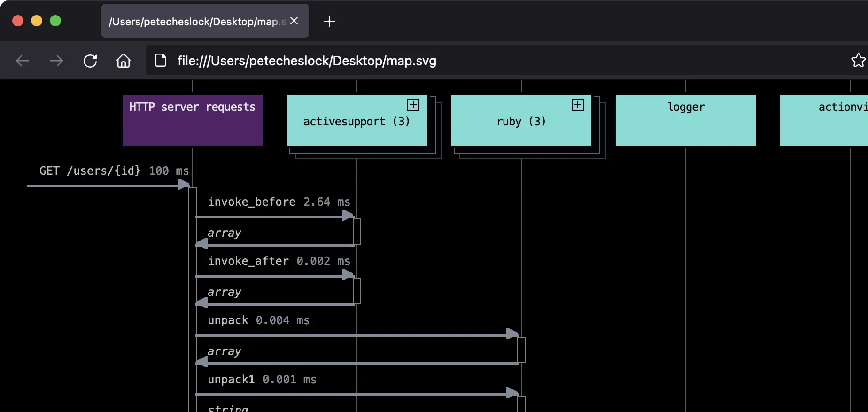868x412 pixels.
Task: Maximize the window with the green button
Action: [55, 21]
